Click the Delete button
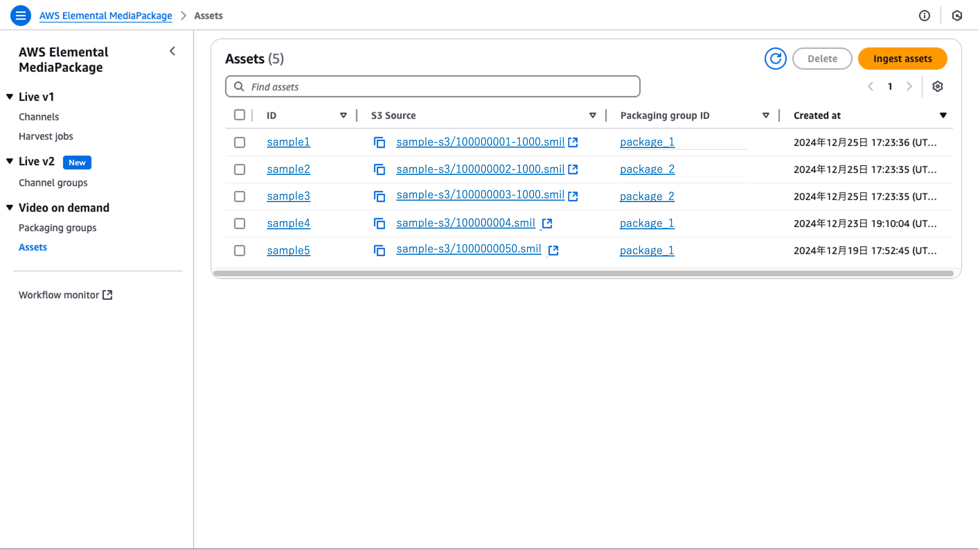The width and height of the screenshot is (980, 550). coord(822,59)
